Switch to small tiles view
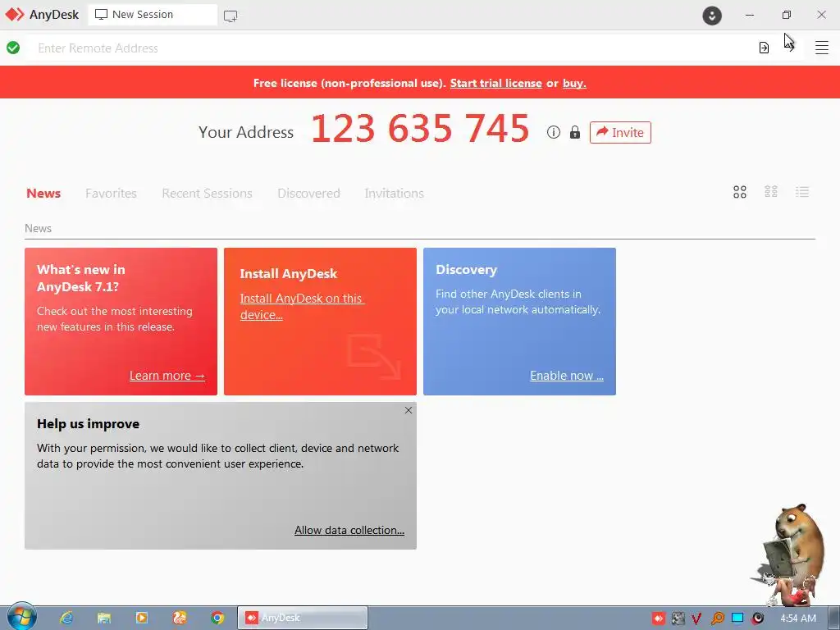840x630 pixels. click(x=771, y=192)
